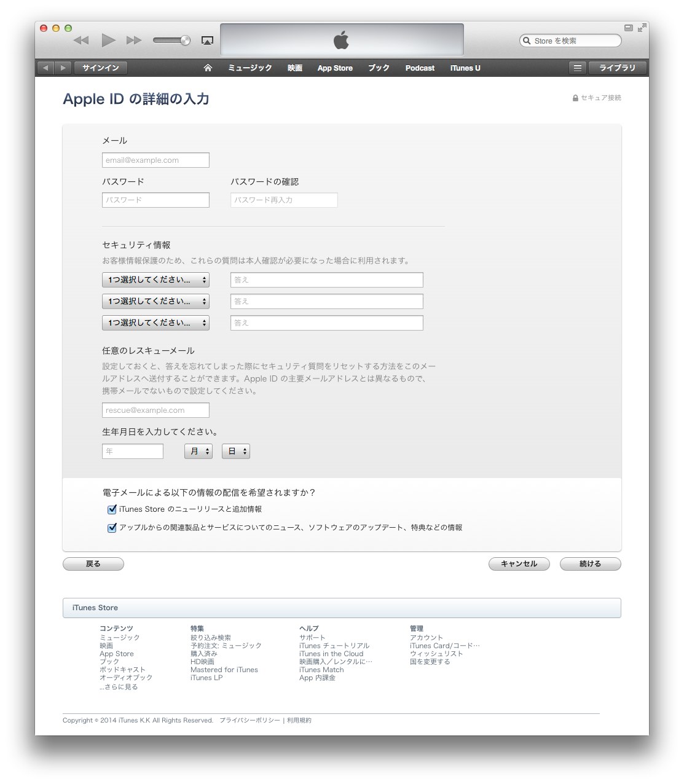Screen dimensions: 684x784
Task: Open the アカウント link
Action: (x=427, y=638)
